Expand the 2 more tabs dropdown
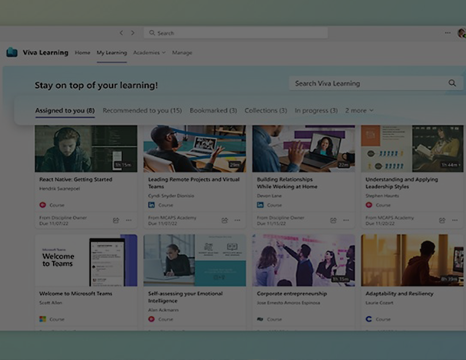This screenshot has width=466, height=360. [x=359, y=110]
